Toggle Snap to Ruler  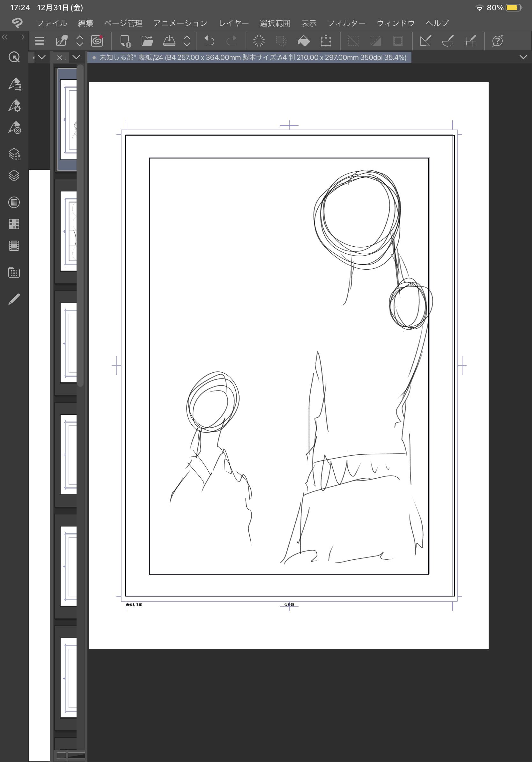425,41
